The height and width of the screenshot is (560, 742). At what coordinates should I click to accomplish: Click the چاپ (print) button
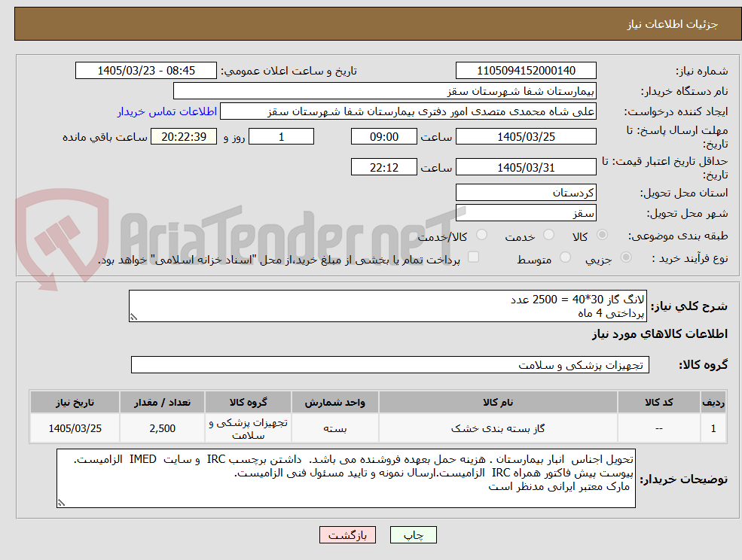[x=413, y=535]
